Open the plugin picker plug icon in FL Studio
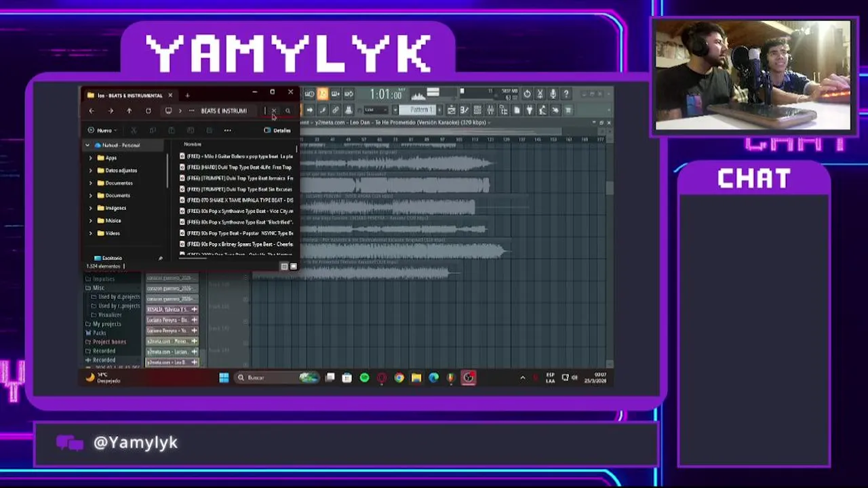Screen dimensions: 868x488 click(x=530, y=110)
